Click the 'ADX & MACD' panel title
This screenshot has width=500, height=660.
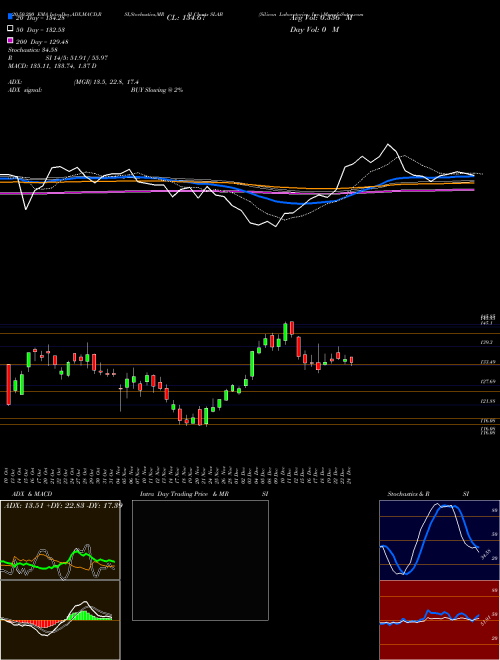(x=32, y=494)
